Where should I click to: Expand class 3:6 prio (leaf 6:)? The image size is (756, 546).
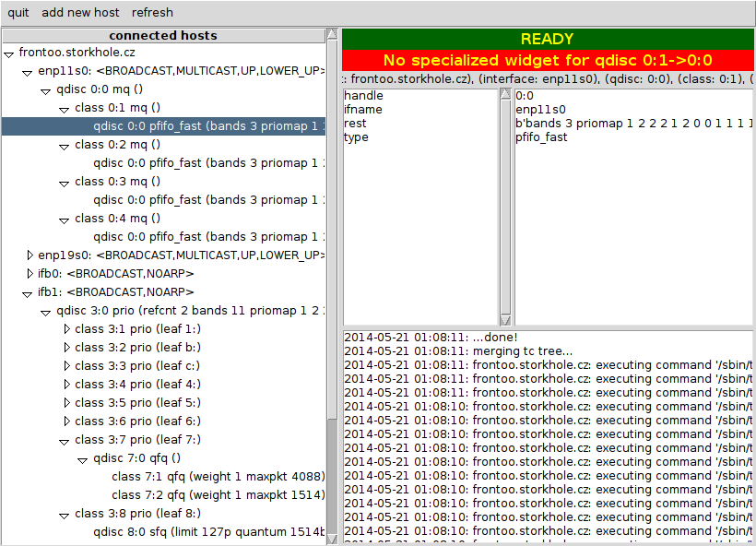[66, 421]
